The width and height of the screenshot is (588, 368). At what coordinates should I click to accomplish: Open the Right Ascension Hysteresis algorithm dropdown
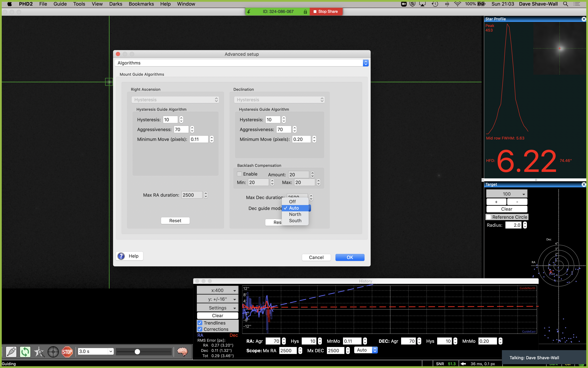tap(175, 100)
